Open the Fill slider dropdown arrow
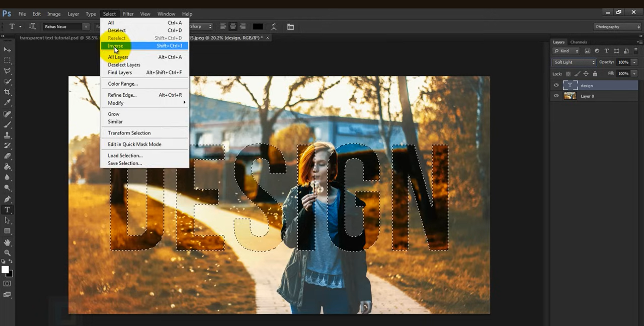This screenshot has height=326, width=644. pyautogui.click(x=634, y=74)
